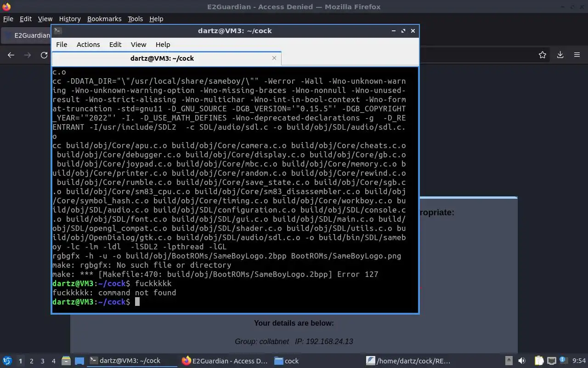Click the notification tray icon beside clock

point(564,361)
